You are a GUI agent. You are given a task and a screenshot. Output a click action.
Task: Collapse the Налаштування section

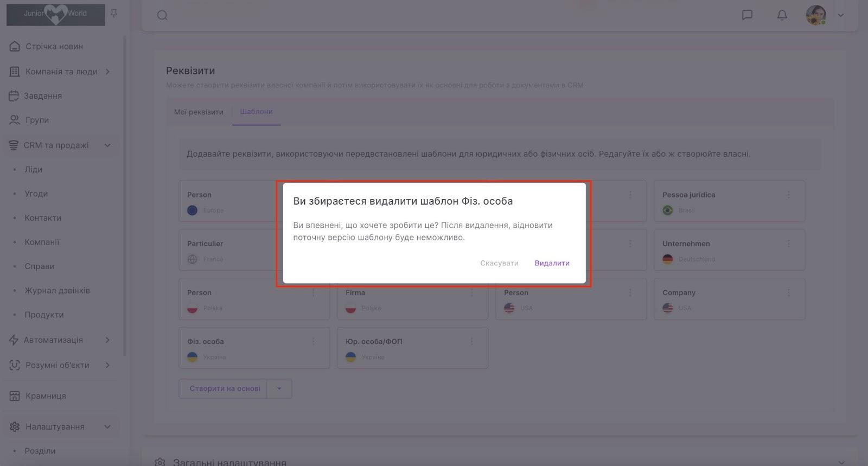pyautogui.click(x=107, y=427)
